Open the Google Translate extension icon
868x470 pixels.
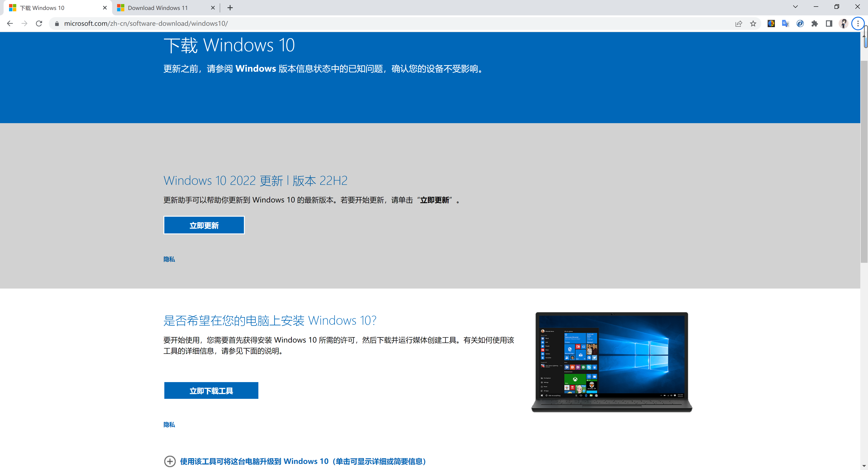785,23
